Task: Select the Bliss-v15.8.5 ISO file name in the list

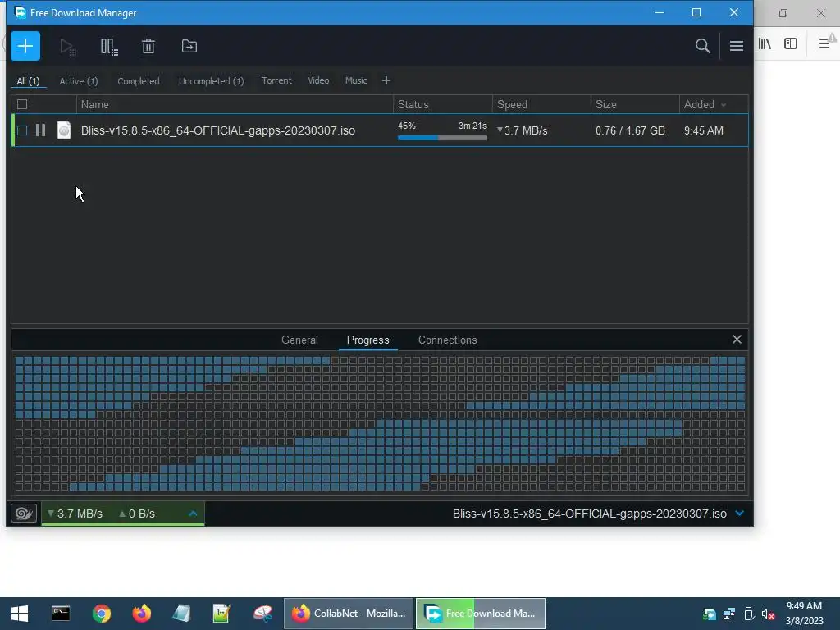Action: point(218,130)
